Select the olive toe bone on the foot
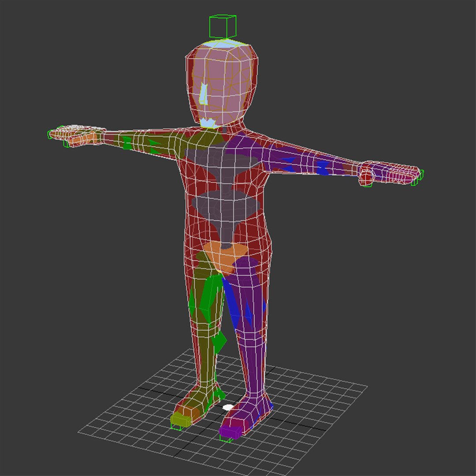 [x=180, y=420]
